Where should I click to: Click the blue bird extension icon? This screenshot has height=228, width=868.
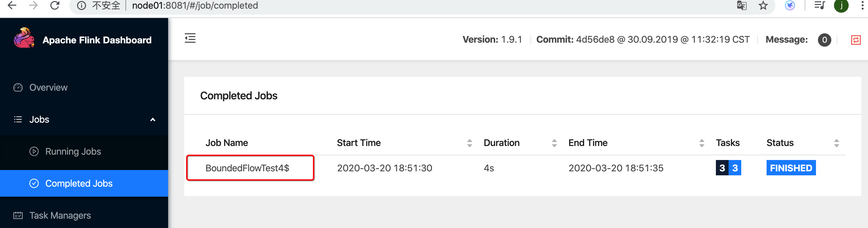click(790, 5)
